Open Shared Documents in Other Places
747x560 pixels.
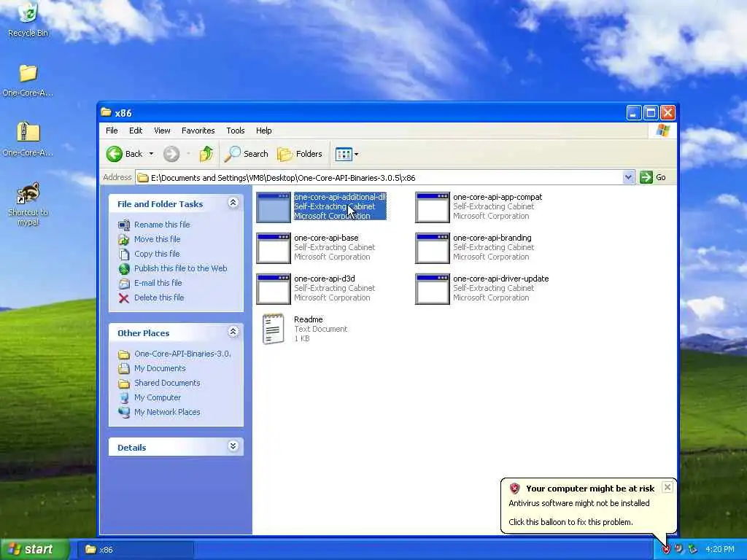click(167, 383)
